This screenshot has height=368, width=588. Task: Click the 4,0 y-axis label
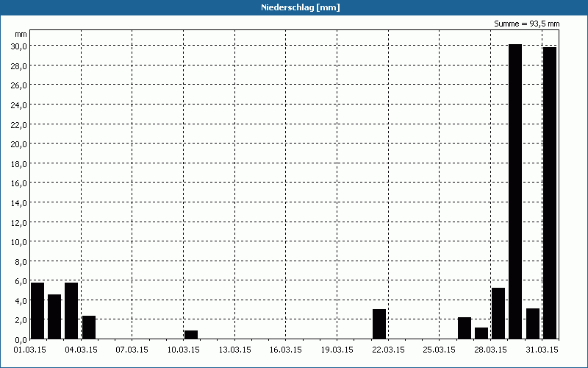pos(21,301)
